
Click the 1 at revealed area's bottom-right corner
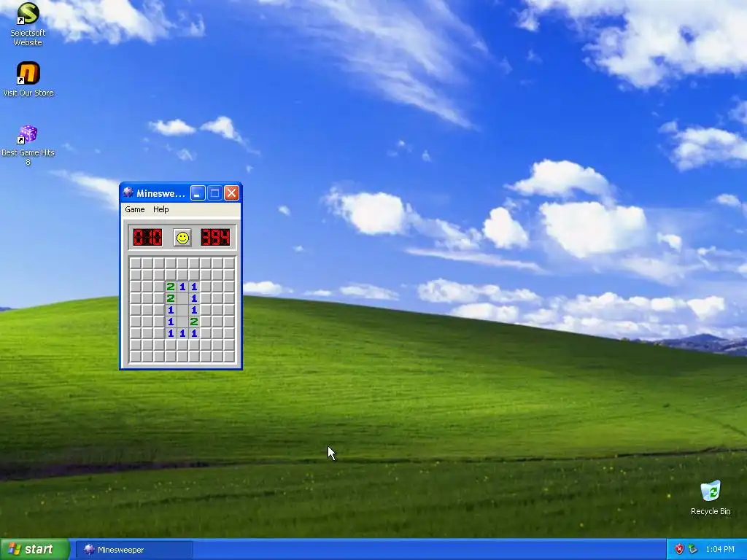point(194,333)
